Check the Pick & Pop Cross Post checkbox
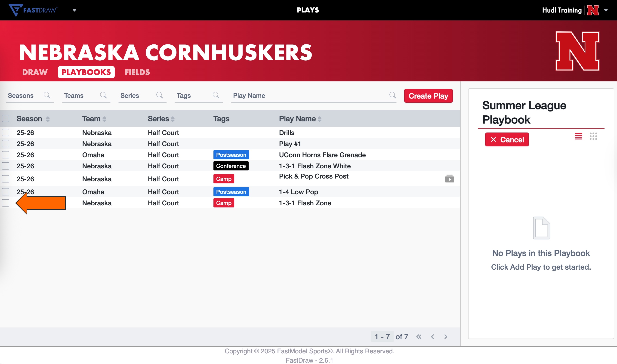Viewport: 617px width, 364px height. pos(6,179)
